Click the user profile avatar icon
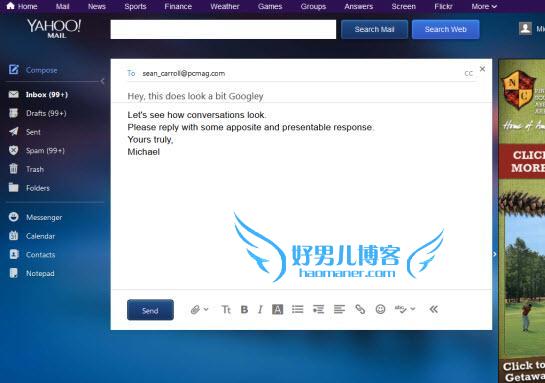This screenshot has height=383, width=545. click(x=525, y=28)
